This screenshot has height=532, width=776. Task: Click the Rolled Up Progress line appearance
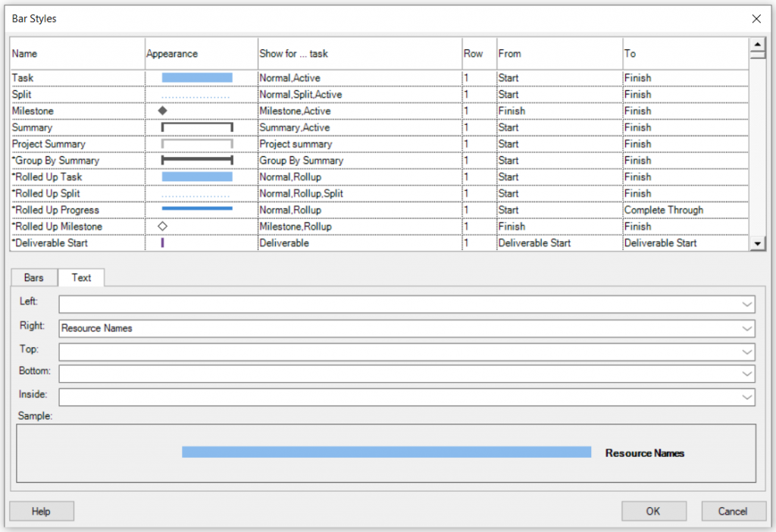pos(197,208)
